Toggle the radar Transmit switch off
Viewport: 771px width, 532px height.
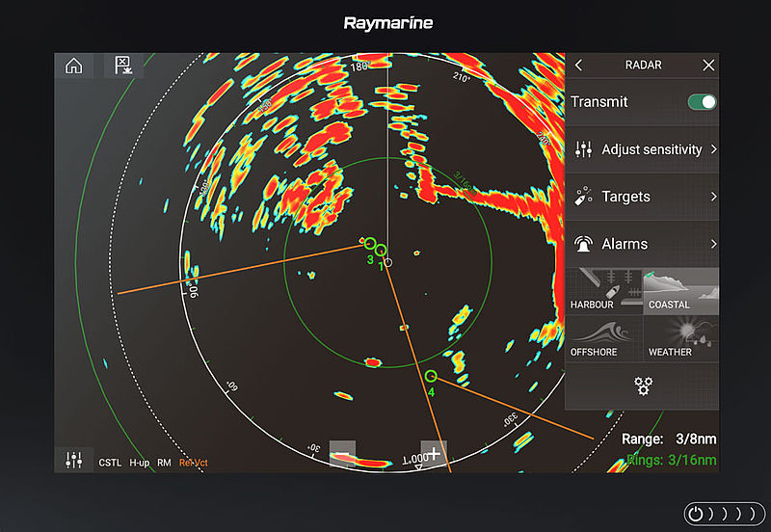point(702,102)
